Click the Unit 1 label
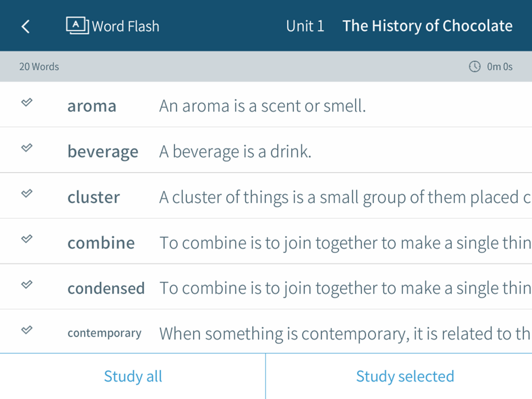Image resolution: width=532 pixels, height=399 pixels. 305,26
